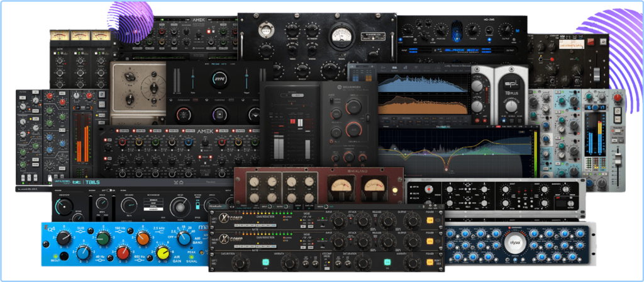Click the OUTPUT knob on the top X-Comp unit
This screenshot has width=644, height=282.
413,222
